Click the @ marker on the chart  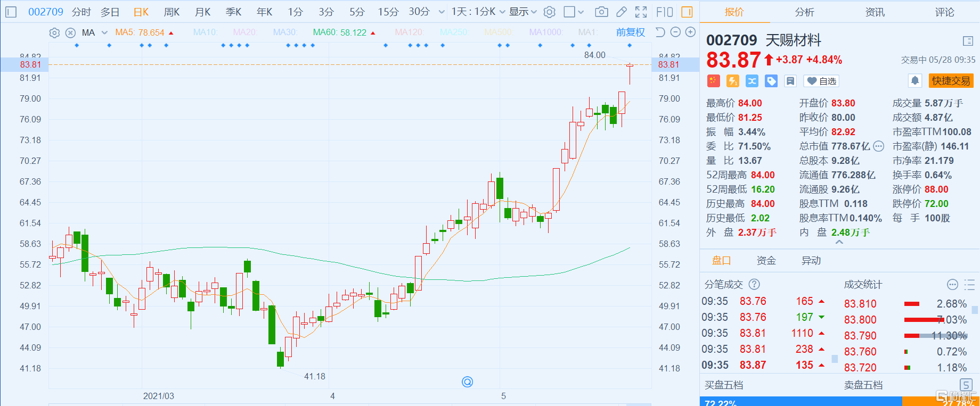pyautogui.click(x=467, y=382)
